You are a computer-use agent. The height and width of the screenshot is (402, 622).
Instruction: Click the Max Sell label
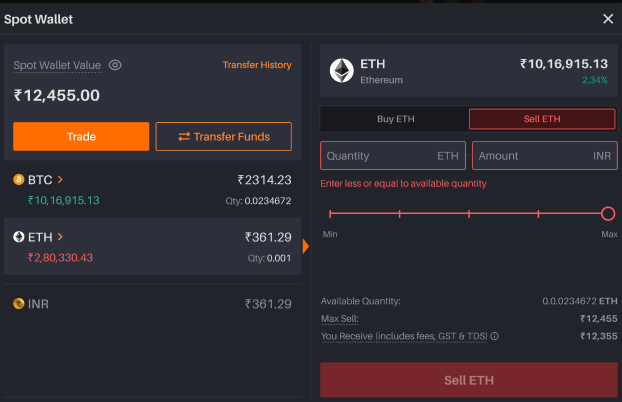(x=340, y=319)
